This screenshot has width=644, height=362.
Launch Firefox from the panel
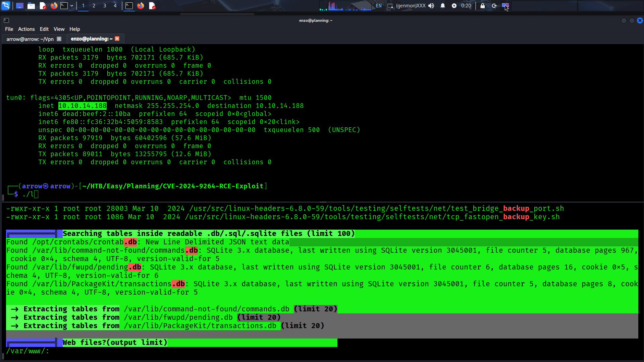(x=54, y=6)
